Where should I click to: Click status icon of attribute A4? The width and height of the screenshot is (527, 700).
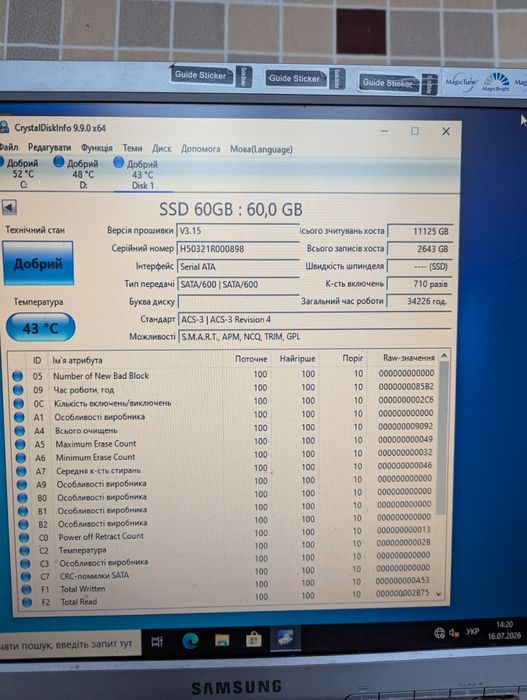click(x=20, y=431)
